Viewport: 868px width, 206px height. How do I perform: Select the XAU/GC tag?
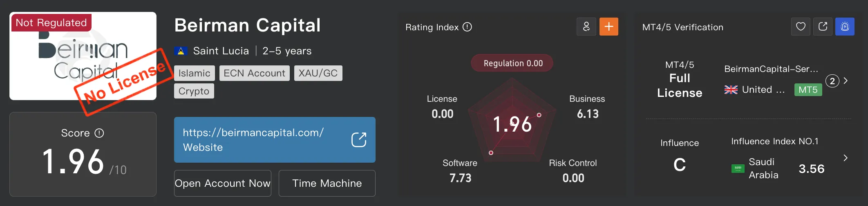pos(318,73)
